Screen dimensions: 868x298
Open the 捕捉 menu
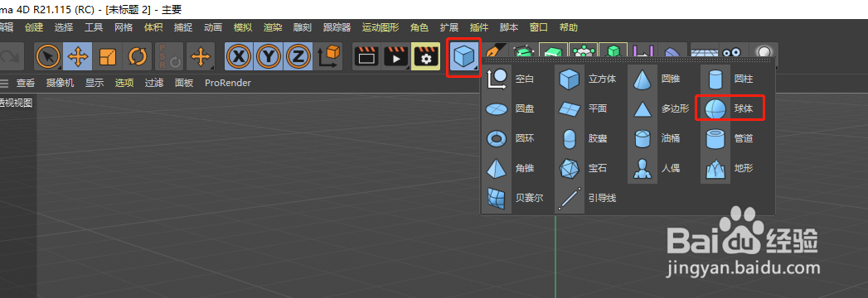(183, 27)
